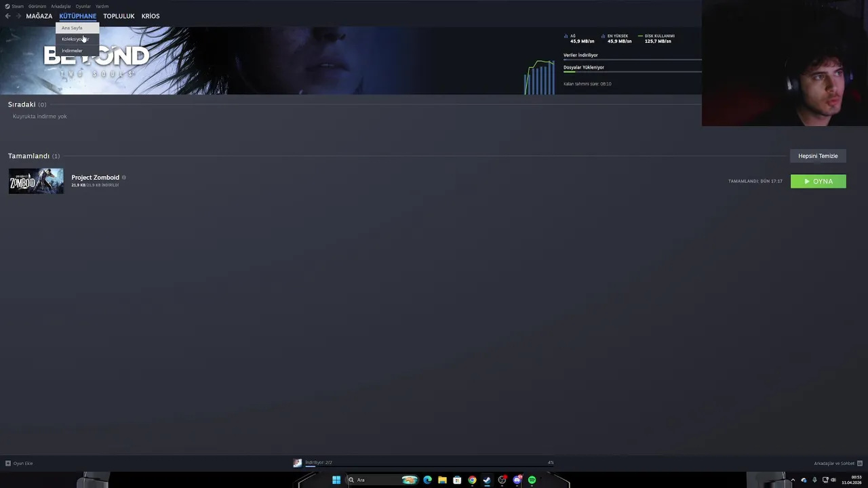
Task: Click the Hepsini Temizle button
Action: [x=818, y=156]
